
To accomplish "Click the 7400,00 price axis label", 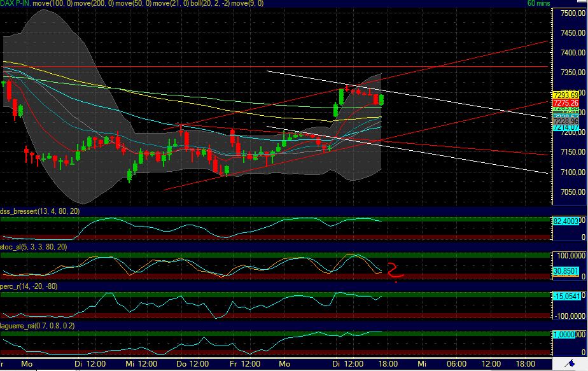I will coord(573,53).
